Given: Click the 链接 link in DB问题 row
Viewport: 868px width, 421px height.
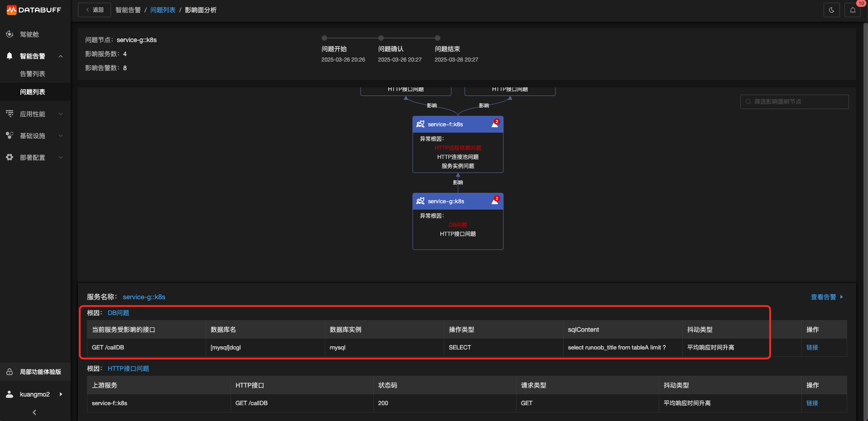Looking at the screenshot, I should (x=812, y=347).
